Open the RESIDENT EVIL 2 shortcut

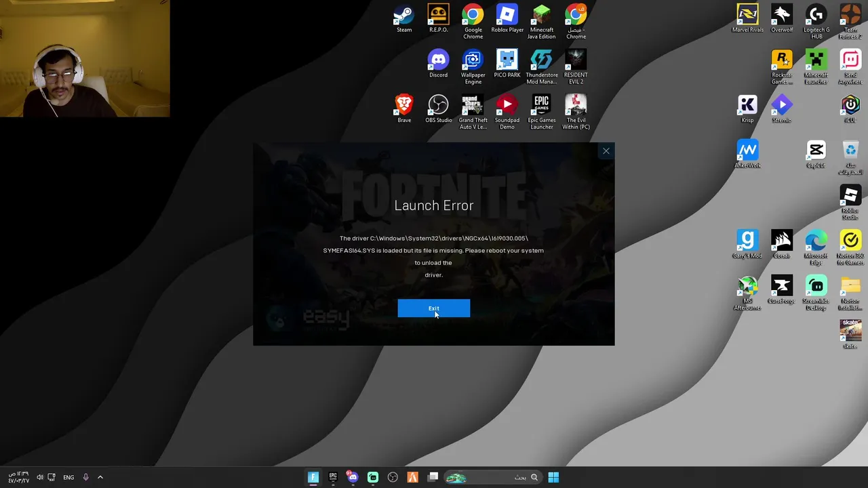click(576, 67)
